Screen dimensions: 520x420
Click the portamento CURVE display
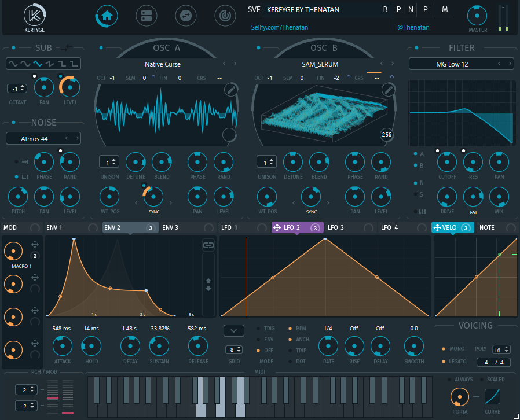point(492,396)
